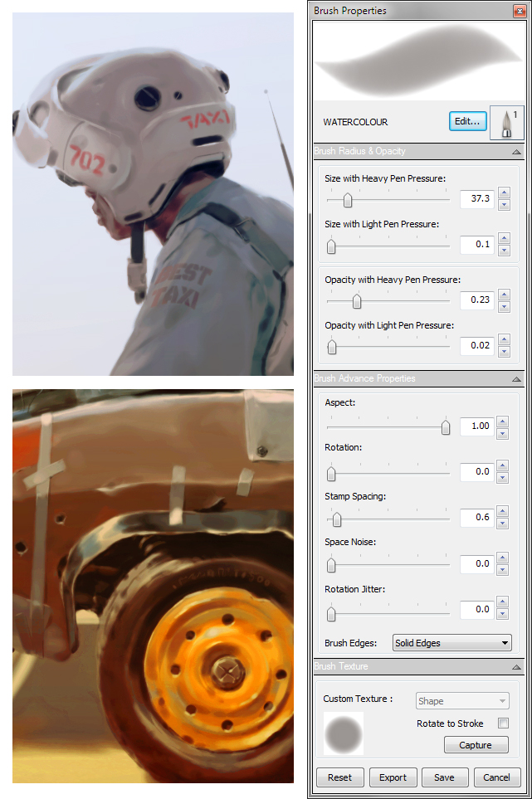Increase Rotation with the up arrow
Screen dimensions: 532x799
(x=502, y=465)
